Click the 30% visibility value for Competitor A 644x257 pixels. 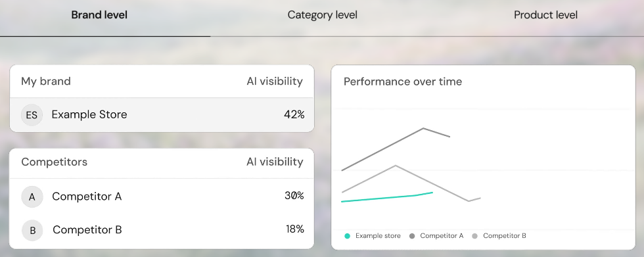coord(294,196)
